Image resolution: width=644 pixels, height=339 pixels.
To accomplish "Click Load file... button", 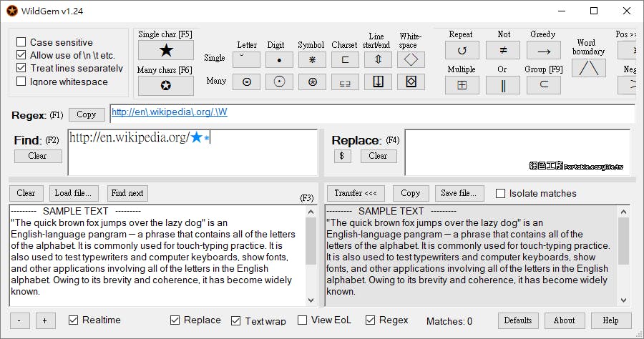I will (x=74, y=193).
